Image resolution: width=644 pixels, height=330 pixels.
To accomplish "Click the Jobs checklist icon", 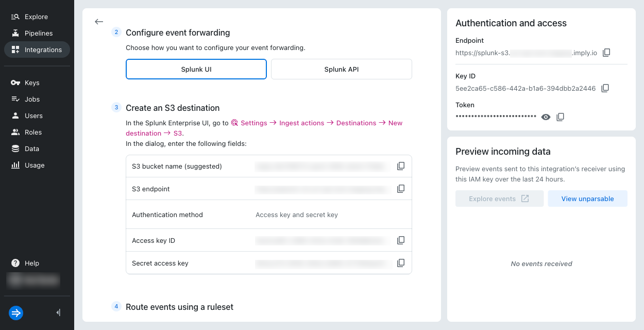I will 15,99.
